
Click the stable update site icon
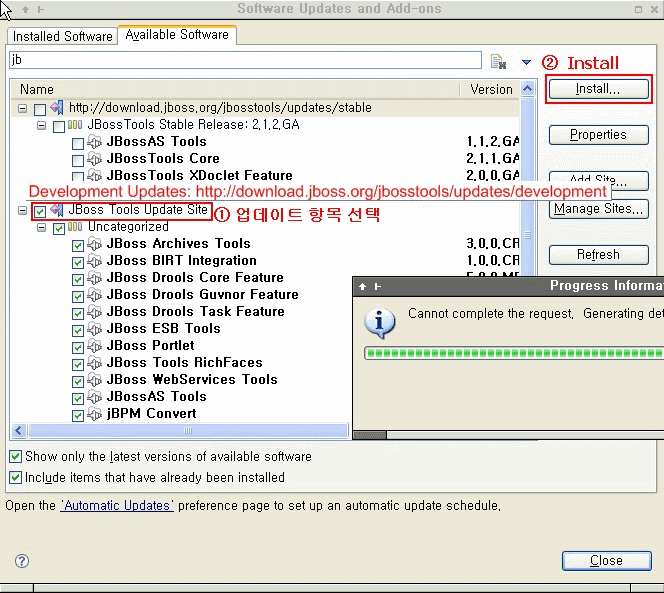click(57, 108)
